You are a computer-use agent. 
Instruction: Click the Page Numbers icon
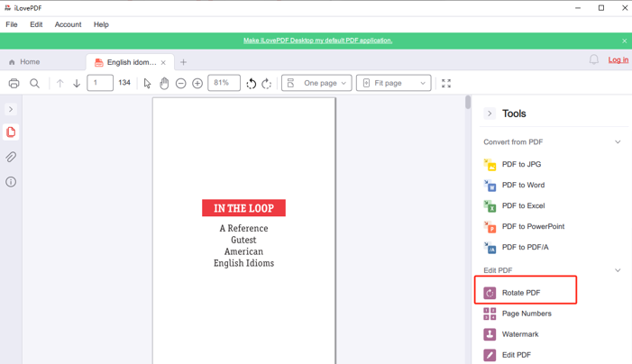[x=490, y=314]
